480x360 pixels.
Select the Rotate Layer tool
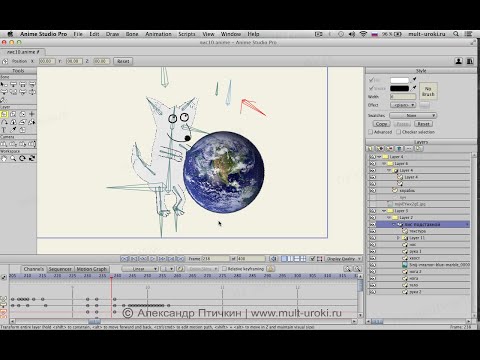point(23,114)
